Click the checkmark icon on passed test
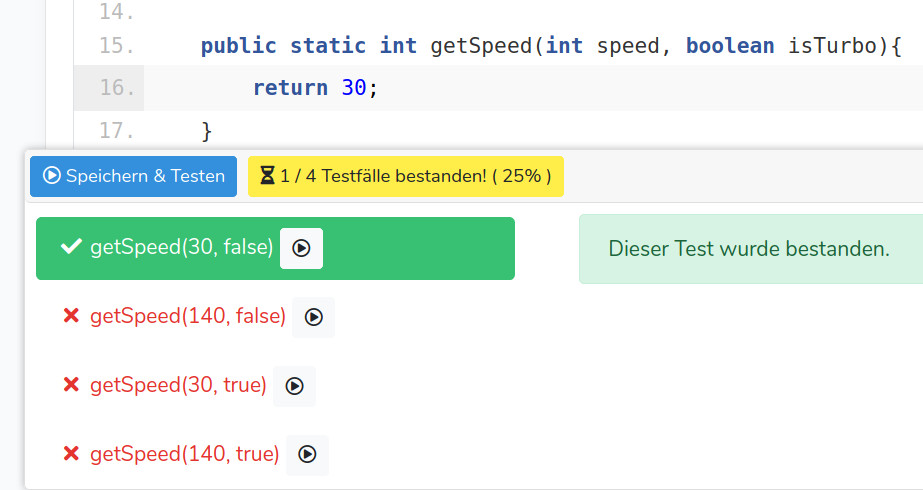 pyautogui.click(x=71, y=247)
